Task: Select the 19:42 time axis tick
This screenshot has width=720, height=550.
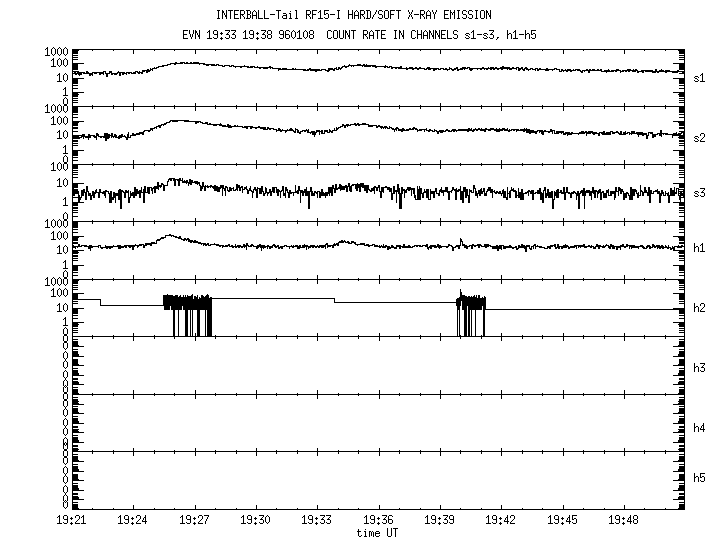Action: (501, 521)
